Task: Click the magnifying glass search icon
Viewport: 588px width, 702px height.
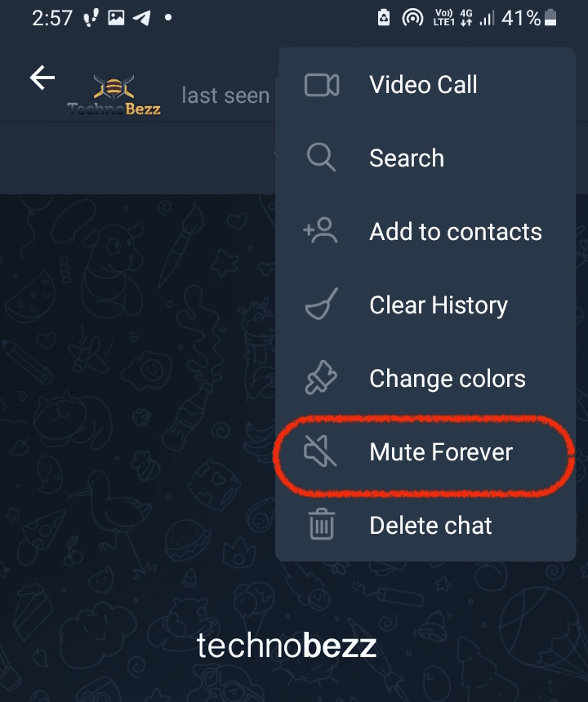Action: click(321, 158)
